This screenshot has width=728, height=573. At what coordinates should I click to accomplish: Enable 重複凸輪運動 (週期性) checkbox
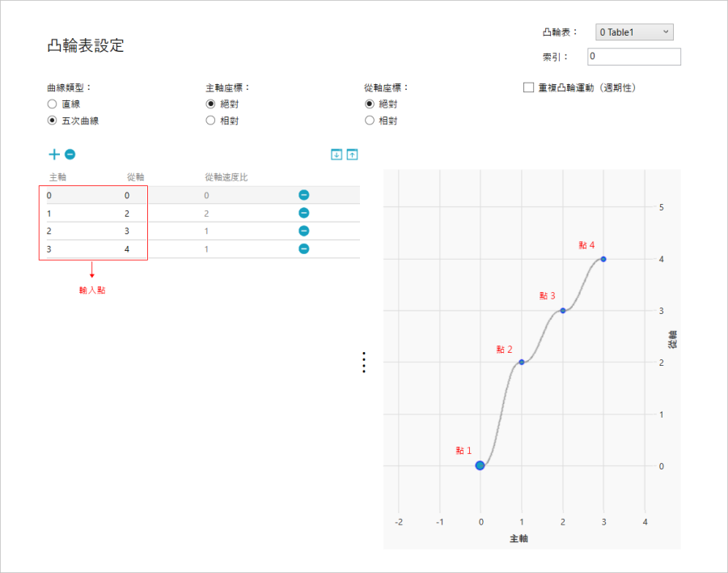[x=528, y=87]
